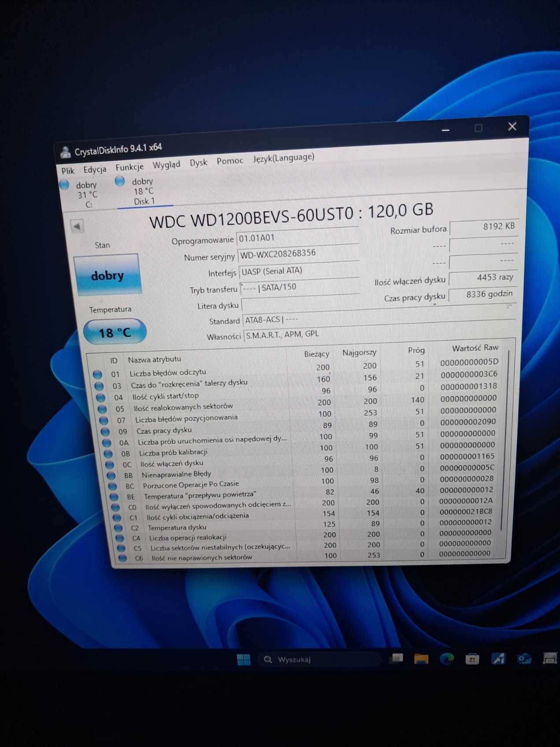
Task: Click the dobry health status button
Action: tap(108, 275)
